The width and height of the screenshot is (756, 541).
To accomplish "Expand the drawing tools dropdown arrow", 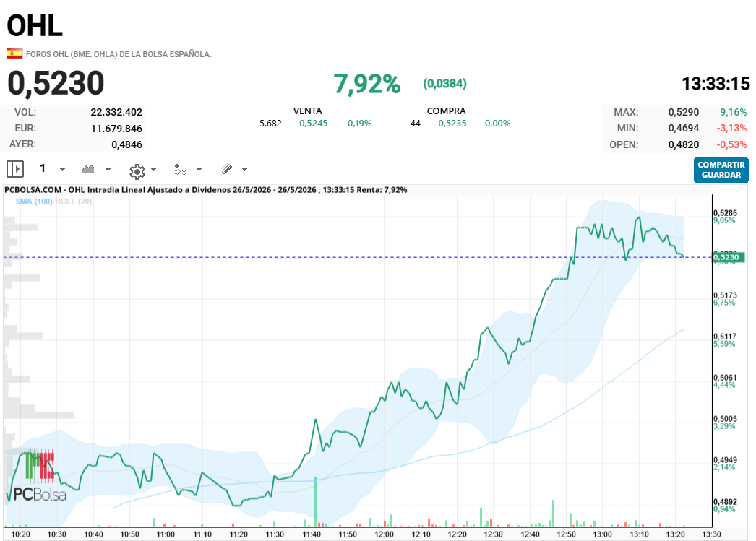I will point(244,170).
